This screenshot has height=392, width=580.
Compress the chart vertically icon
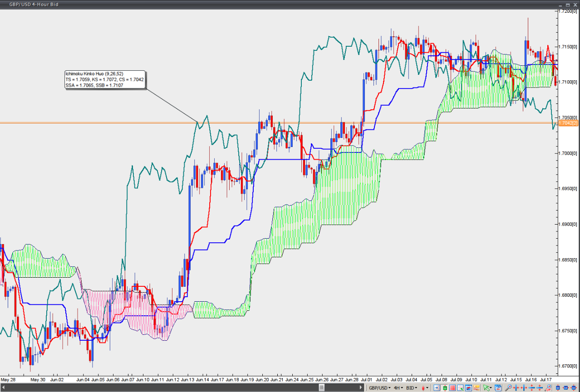tap(540, 387)
